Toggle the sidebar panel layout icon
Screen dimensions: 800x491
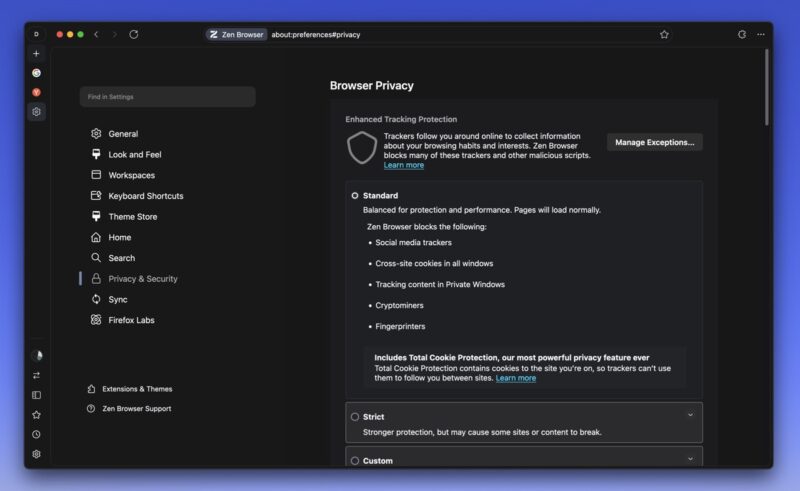pos(36,395)
